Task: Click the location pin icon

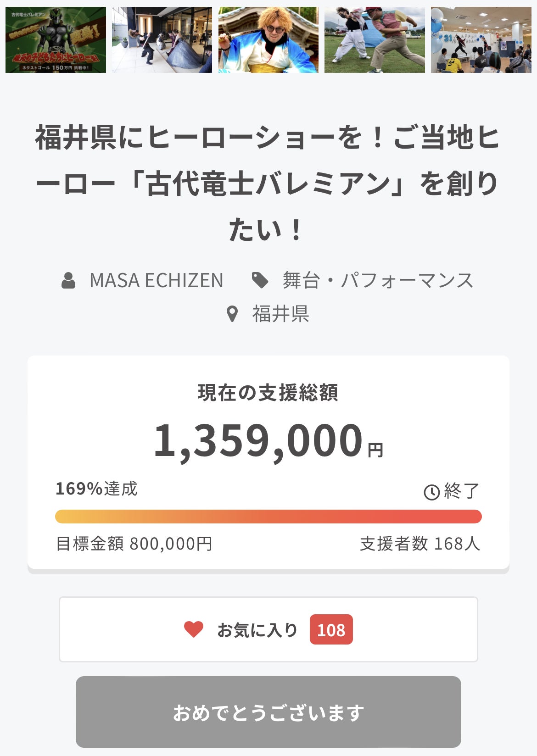Action: pos(233,314)
